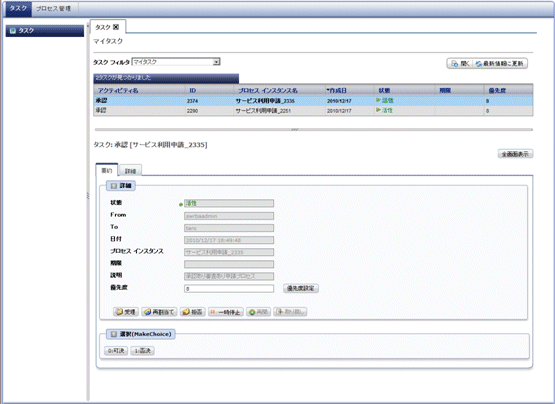Close the タスク tab with its X icon
Viewport: 555px width, 404px height.
point(116,27)
